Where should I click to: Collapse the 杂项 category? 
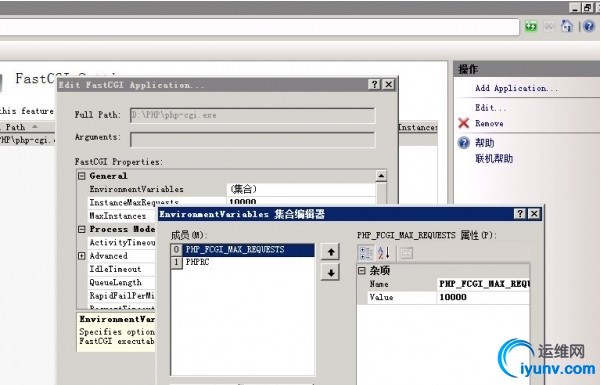362,271
